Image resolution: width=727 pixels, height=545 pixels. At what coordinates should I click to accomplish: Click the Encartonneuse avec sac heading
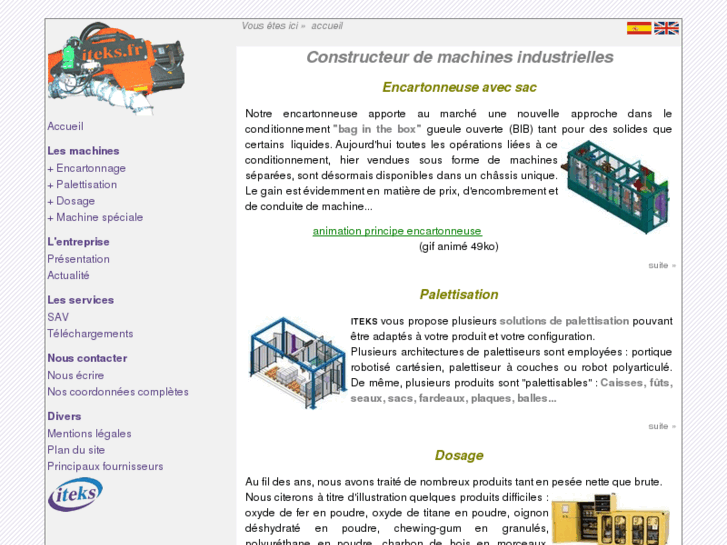[459, 87]
